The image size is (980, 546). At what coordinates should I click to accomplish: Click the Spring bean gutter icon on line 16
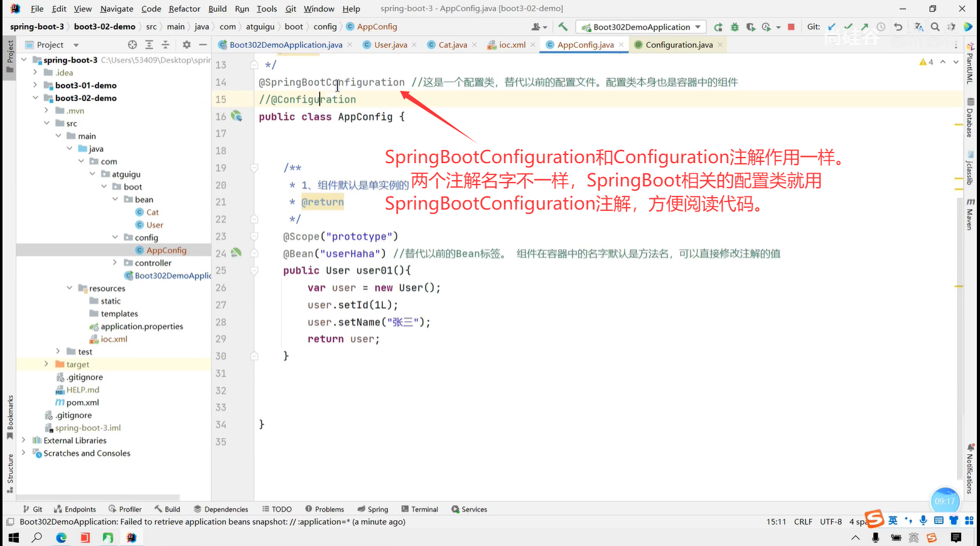[x=237, y=116]
